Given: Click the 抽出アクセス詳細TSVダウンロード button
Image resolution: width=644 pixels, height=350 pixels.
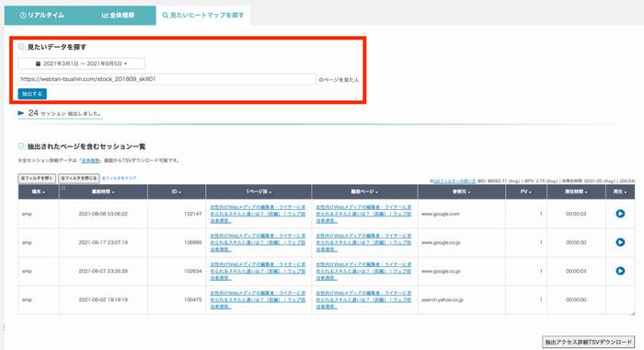Looking at the screenshot, I should point(588,342).
